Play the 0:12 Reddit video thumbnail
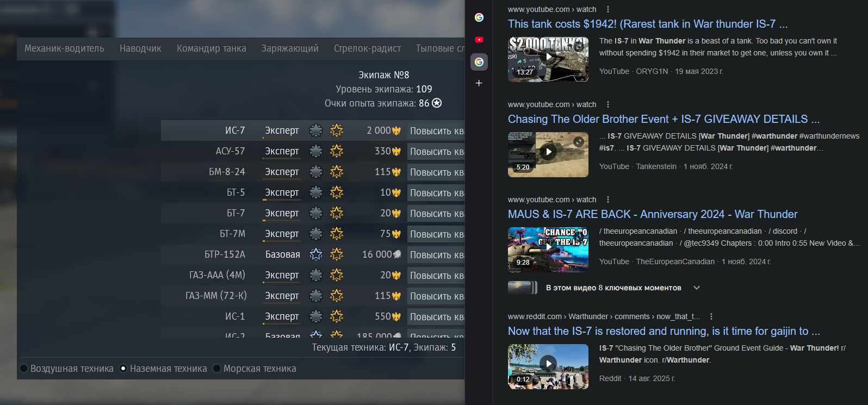868x405 pixels. point(548,366)
